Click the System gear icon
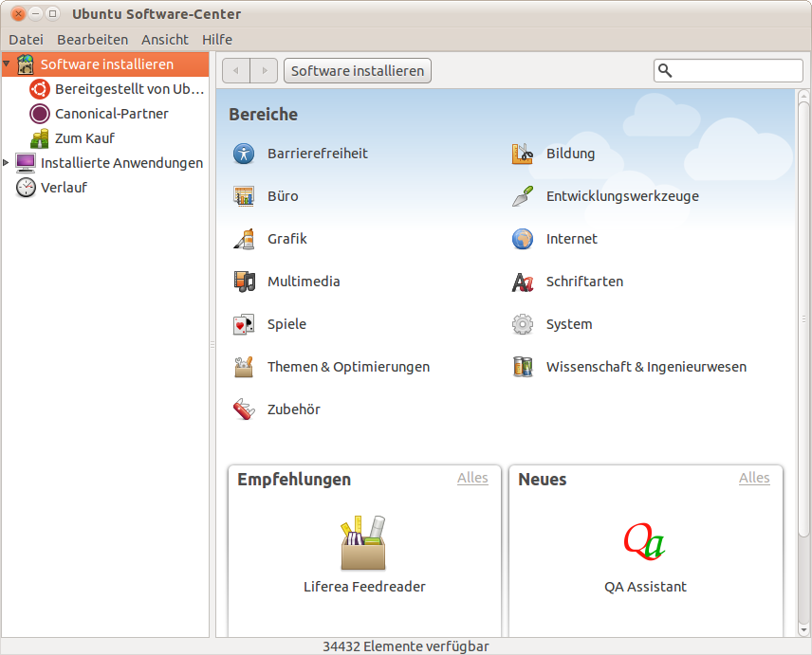812x655 pixels. point(523,324)
